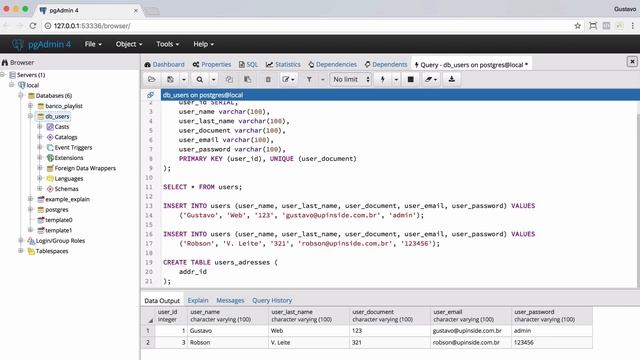The image size is (640, 360).
Task: Click cell robson@upinside.com.br
Action: coord(470,342)
